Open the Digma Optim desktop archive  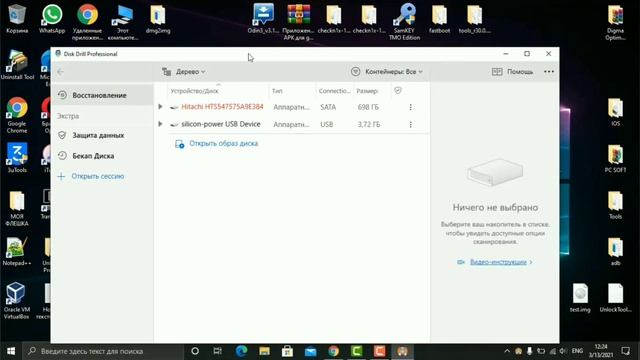[x=616, y=22]
